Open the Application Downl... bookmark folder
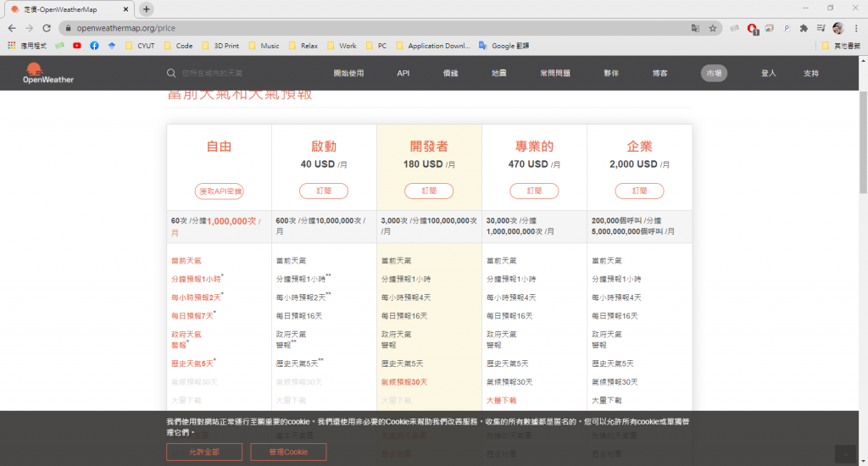The image size is (868, 466). [433, 46]
